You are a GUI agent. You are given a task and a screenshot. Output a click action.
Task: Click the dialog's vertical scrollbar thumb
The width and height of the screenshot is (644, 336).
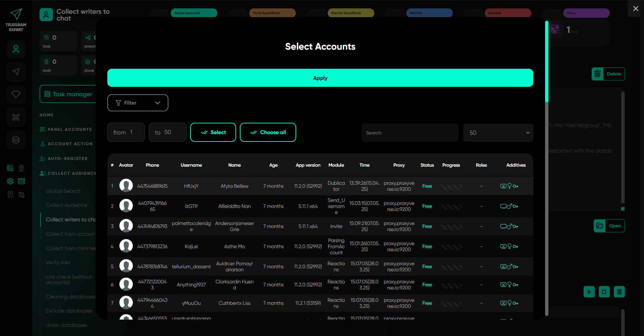(x=547, y=62)
